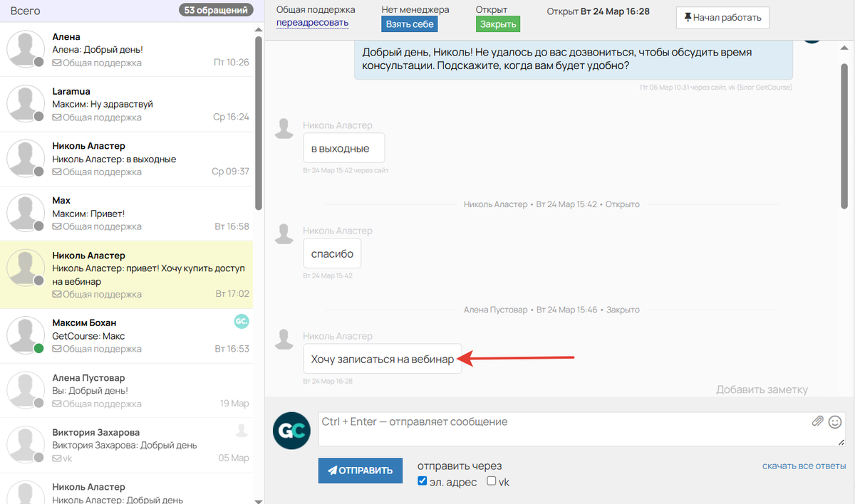Screen dimensions: 855x504
Task: Click 'переадресовать' to redirect the conversation
Action: (x=312, y=23)
